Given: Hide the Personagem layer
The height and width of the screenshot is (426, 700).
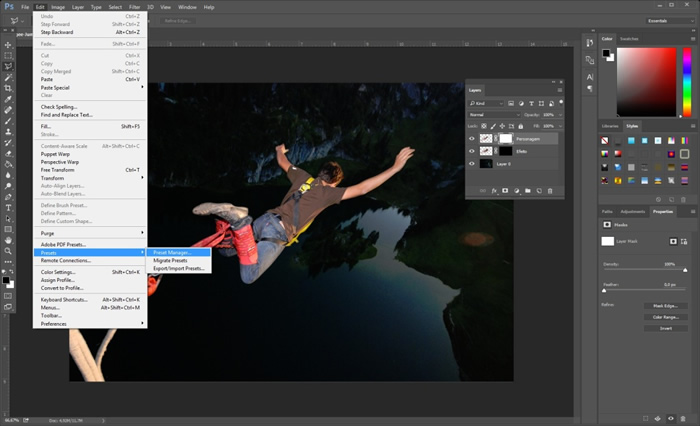Looking at the screenshot, I should point(472,138).
